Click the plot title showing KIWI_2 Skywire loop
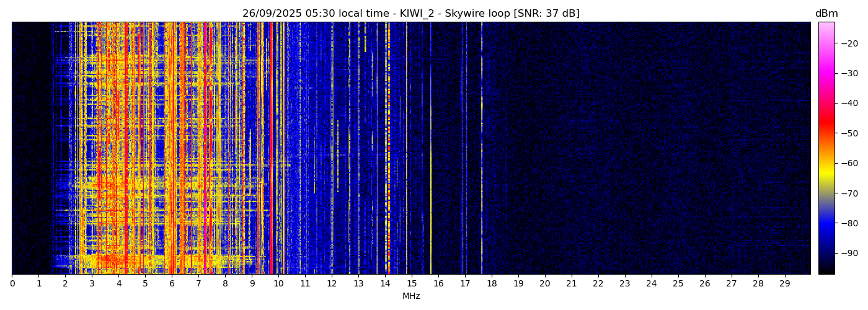This screenshot has width=868, height=310. click(410, 14)
